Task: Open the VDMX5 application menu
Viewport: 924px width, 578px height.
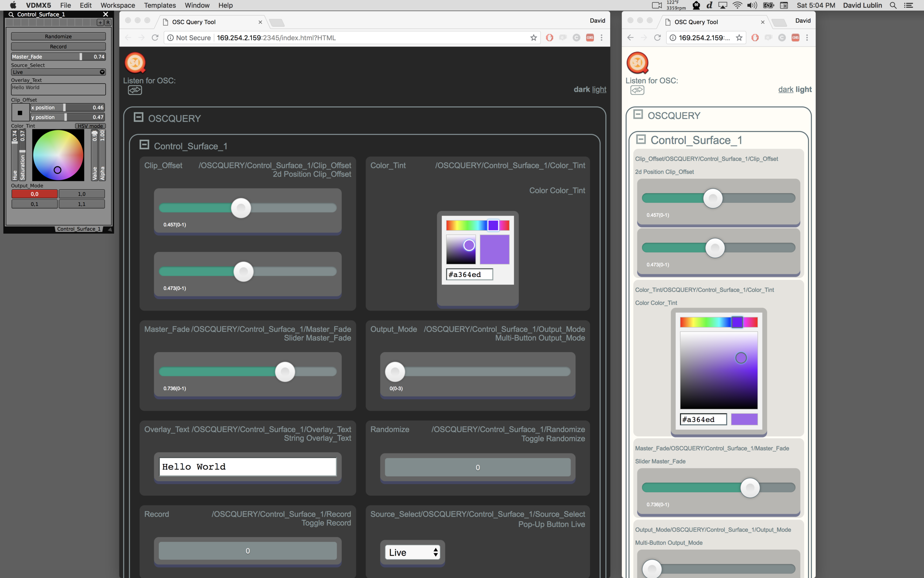Action: tap(38, 5)
